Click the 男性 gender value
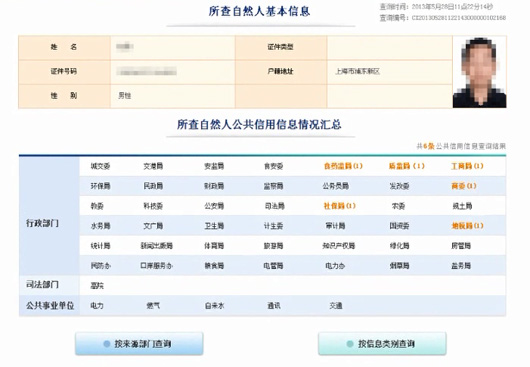The image size is (530, 367). tap(124, 96)
